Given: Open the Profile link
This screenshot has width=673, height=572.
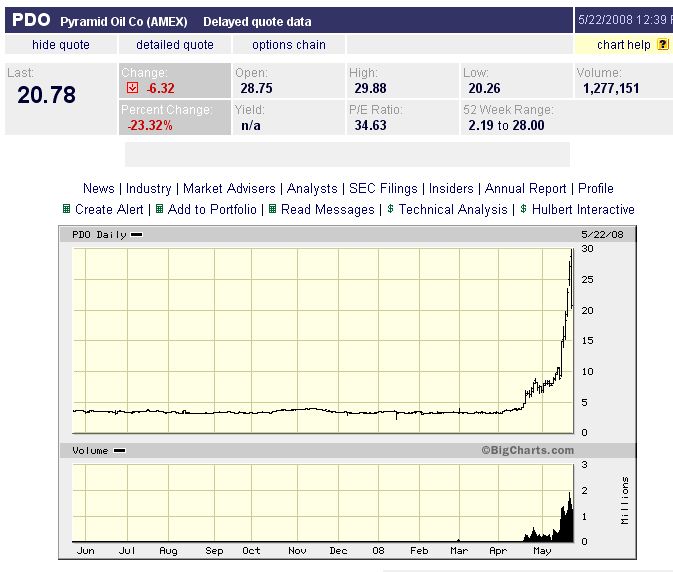Looking at the screenshot, I should 596,188.
